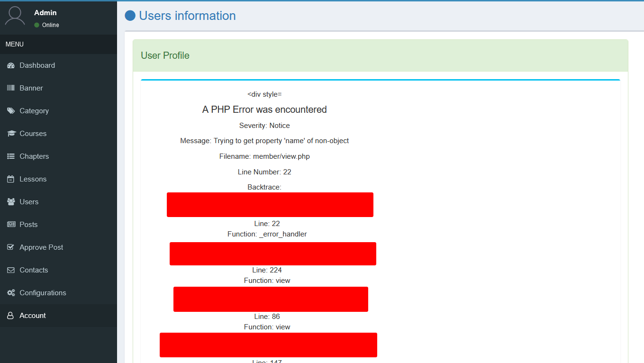Click the Dashboard gauge icon

10,65
